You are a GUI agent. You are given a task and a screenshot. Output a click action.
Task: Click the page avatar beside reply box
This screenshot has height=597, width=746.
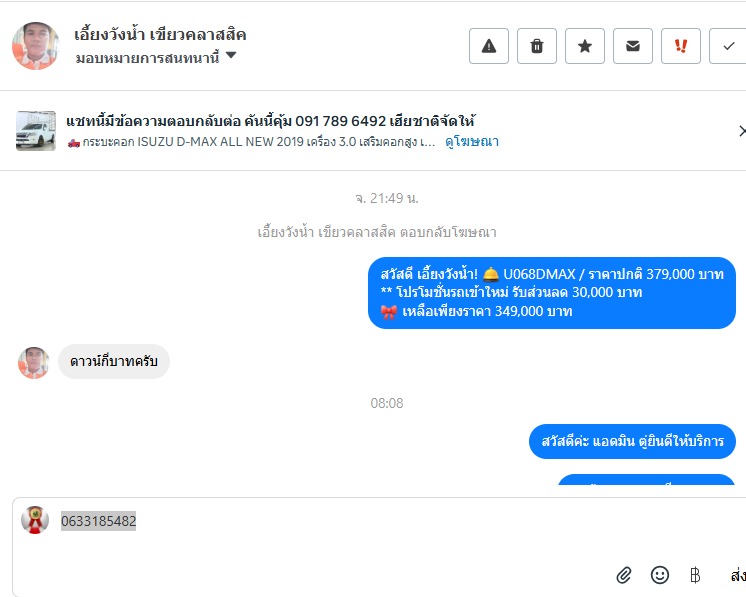[35, 520]
